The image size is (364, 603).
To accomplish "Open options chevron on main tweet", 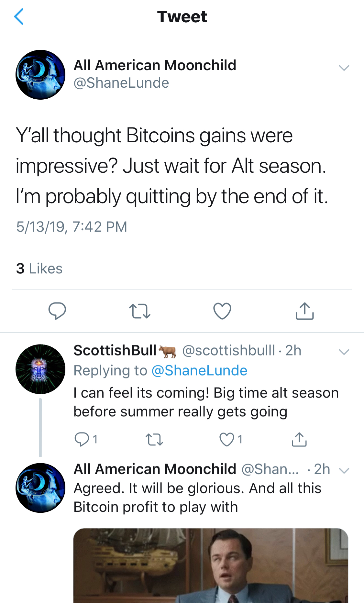I will tap(344, 68).
